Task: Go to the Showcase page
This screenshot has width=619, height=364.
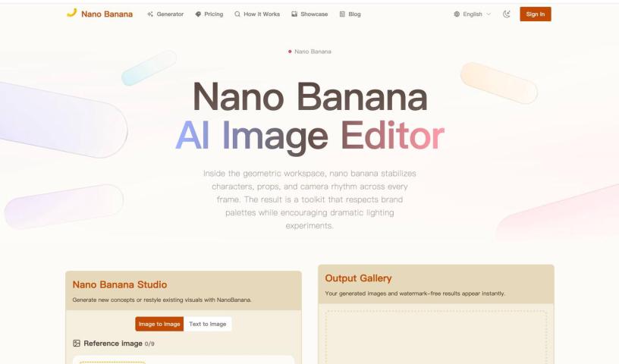Action: tap(310, 14)
